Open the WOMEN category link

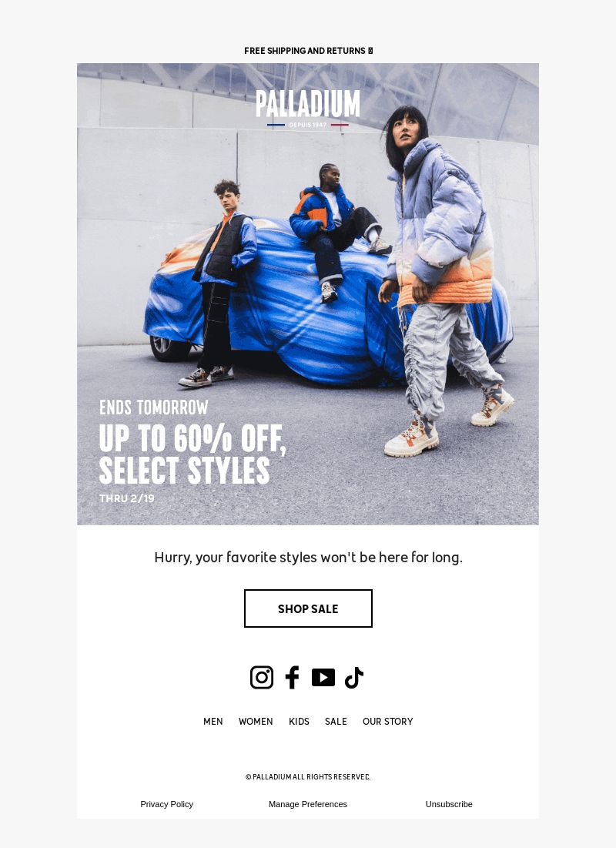coord(256,722)
